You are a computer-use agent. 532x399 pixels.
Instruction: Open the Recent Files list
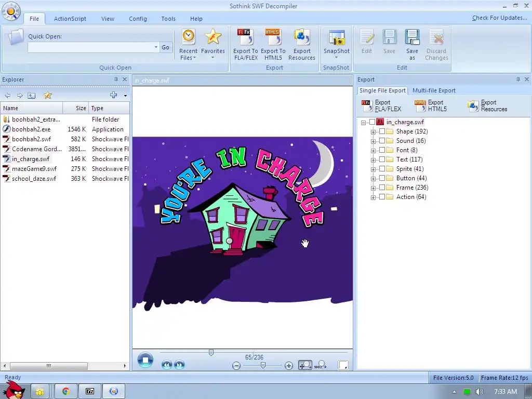pyautogui.click(x=188, y=45)
